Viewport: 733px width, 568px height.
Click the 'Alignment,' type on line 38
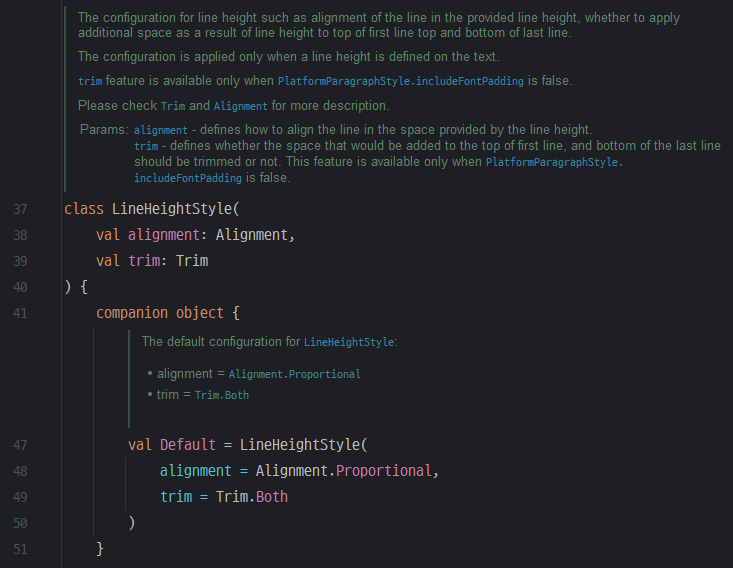coord(255,235)
